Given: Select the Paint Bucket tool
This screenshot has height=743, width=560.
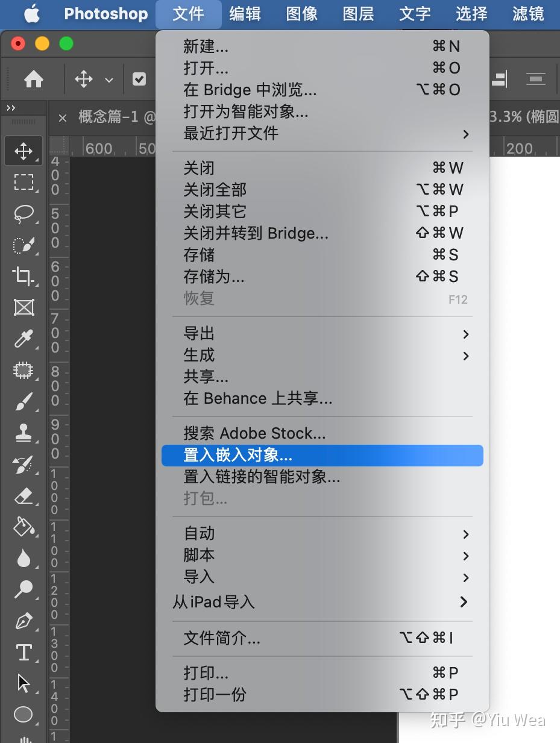Looking at the screenshot, I should (24, 527).
